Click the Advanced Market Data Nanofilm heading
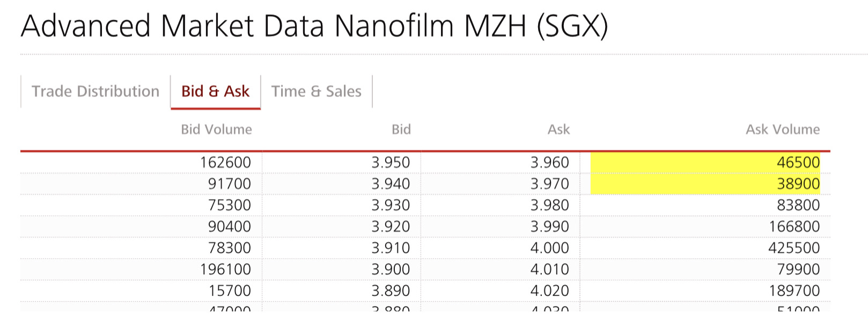 pyautogui.click(x=314, y=26)
